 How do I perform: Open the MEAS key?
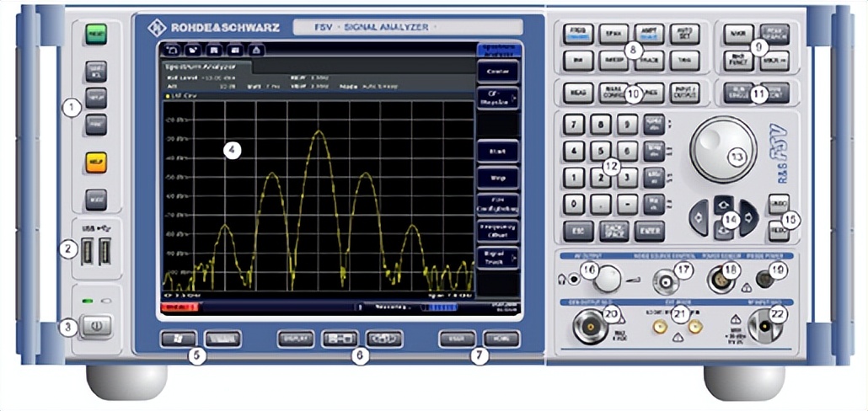(x=578, y=93)
